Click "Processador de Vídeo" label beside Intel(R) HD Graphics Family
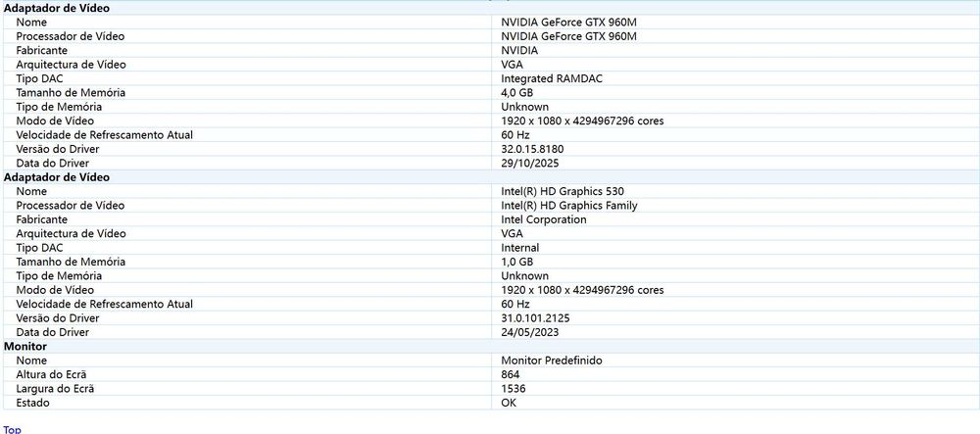The height and width of the screenshot is (434, 980). (x=70, y=206)
